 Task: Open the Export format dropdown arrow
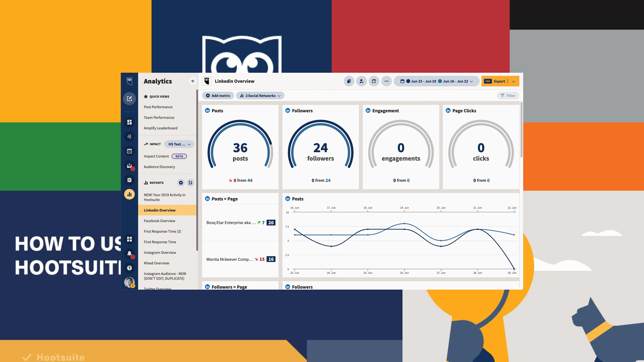[514, 81]
